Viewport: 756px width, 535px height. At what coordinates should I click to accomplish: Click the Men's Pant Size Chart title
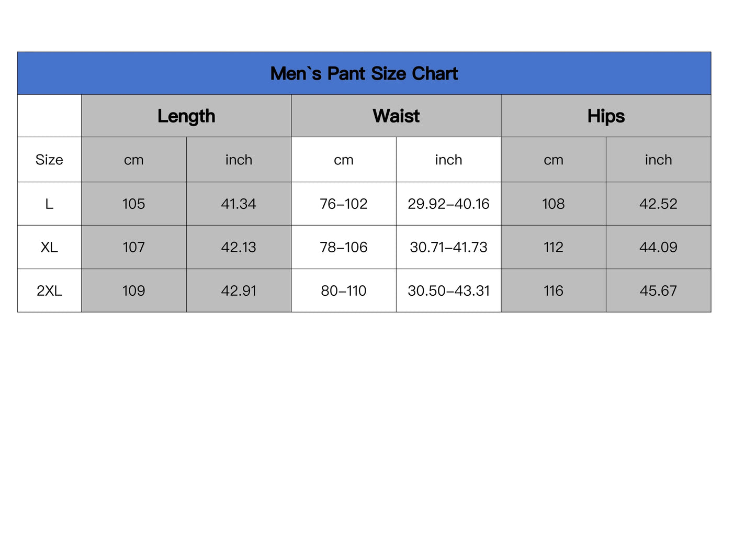(x=364, y=74)
